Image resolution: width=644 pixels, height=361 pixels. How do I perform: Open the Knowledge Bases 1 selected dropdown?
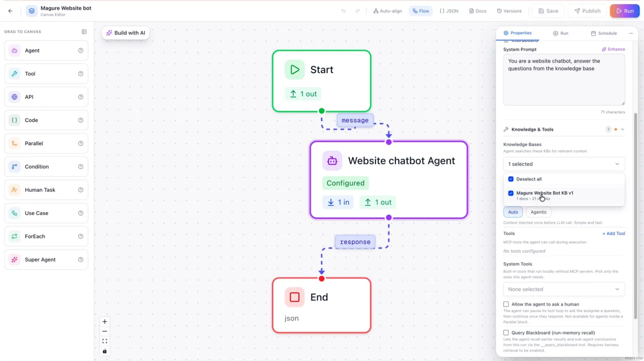(564, 164)
